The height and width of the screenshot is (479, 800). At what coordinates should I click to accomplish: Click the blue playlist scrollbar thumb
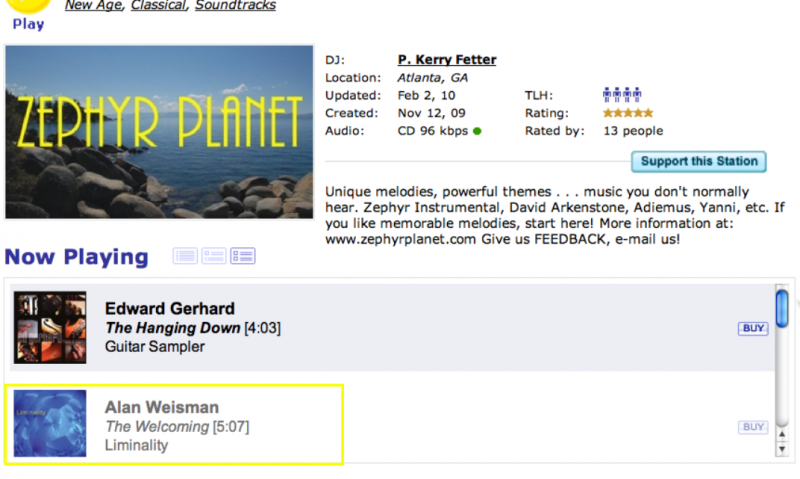[x=782, y=310]
